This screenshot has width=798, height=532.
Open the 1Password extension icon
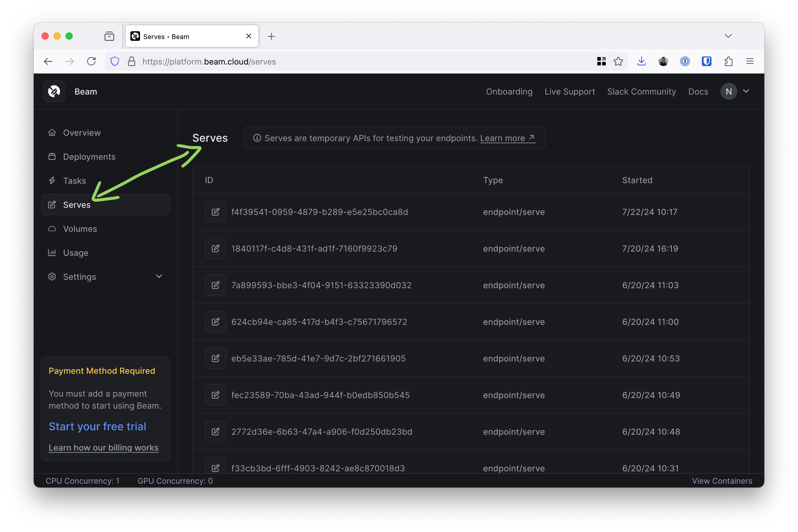pos(685,62)
